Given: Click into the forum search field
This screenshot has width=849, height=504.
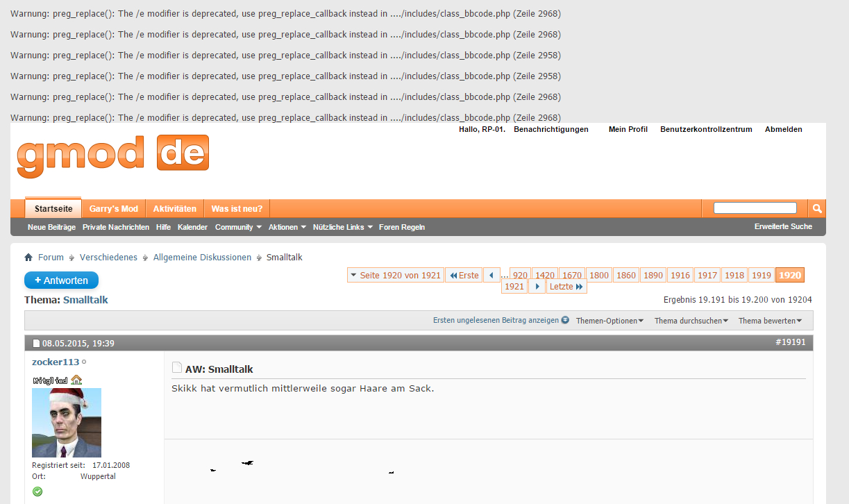Looking at the screenshot, I should (x=755, y=208).
